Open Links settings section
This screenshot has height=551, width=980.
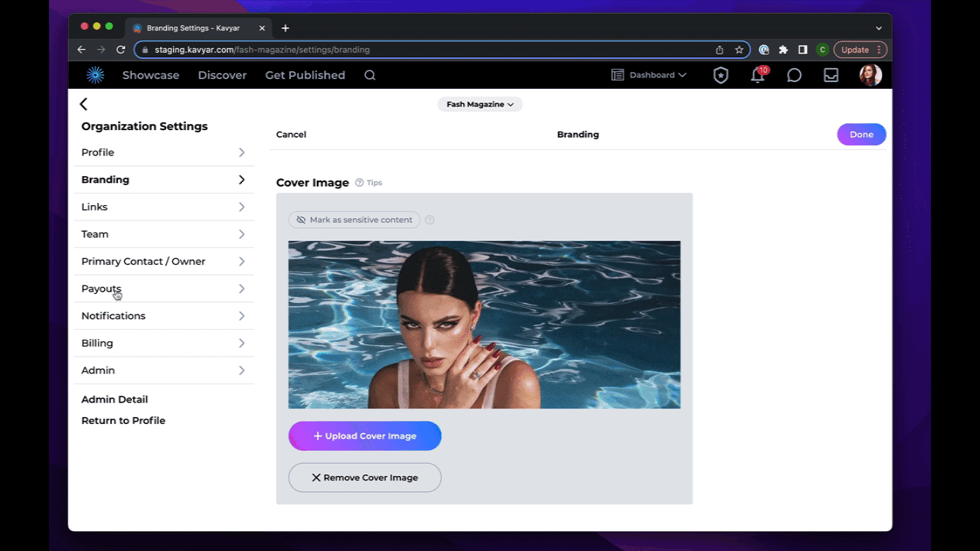pos(164,207)
